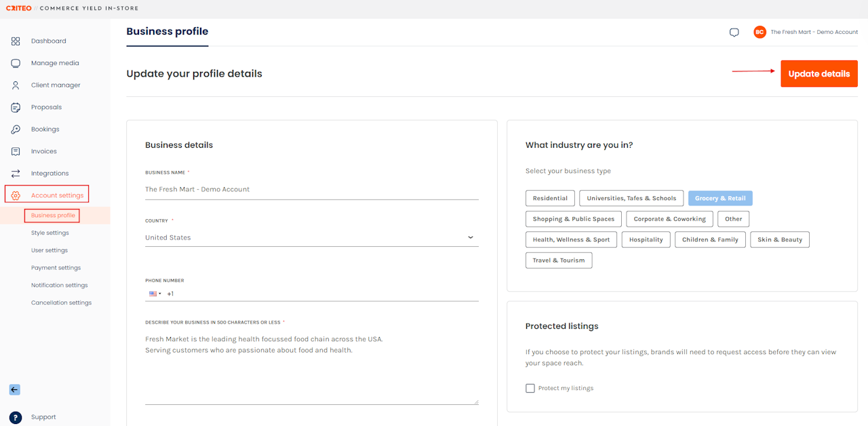Viewport: 868px width, 426px height.
Task: Click the Dashboard grid icon
Action: [x=16, y=41]
